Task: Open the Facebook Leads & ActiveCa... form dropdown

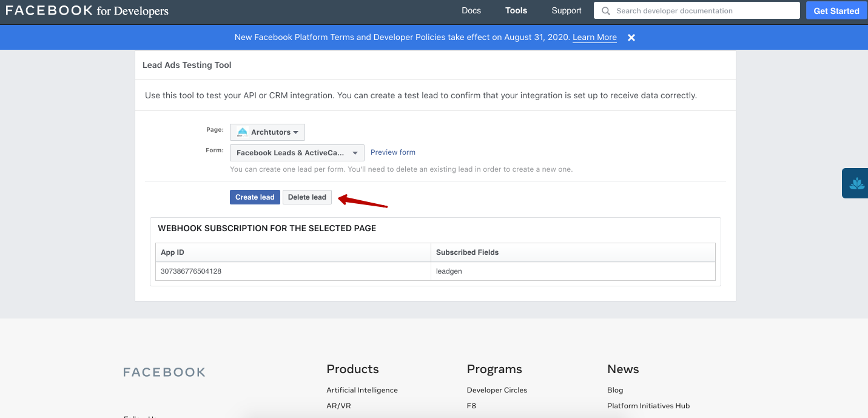Action: click(297, 153)
